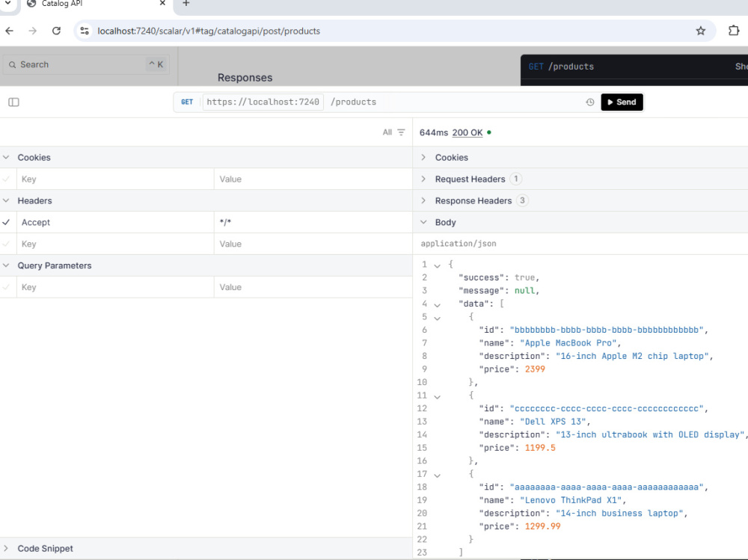The image size is (748, 560).
Task: Expand the Response Headers section
Action: [x=423, y=201]
